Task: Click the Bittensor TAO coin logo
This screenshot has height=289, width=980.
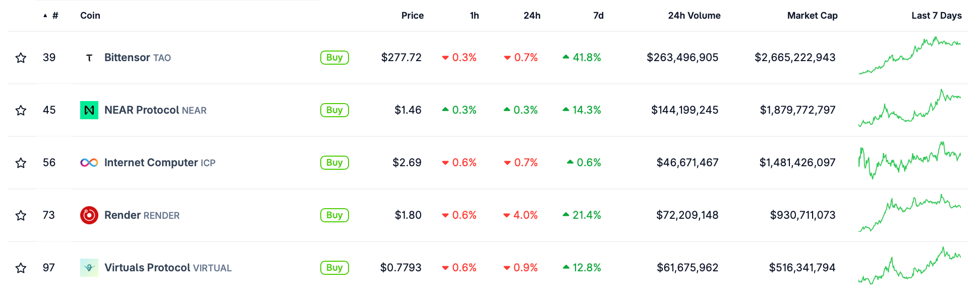Action: click(89, 58)
